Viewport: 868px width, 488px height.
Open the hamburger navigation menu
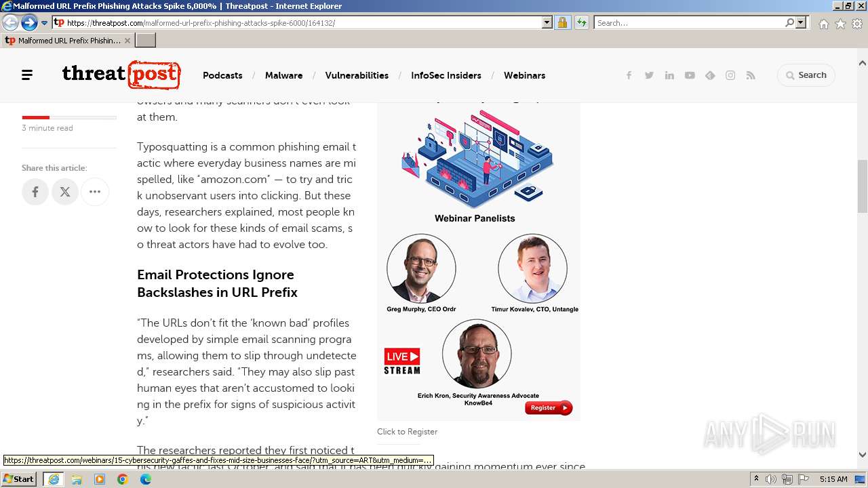click(27, 75)
